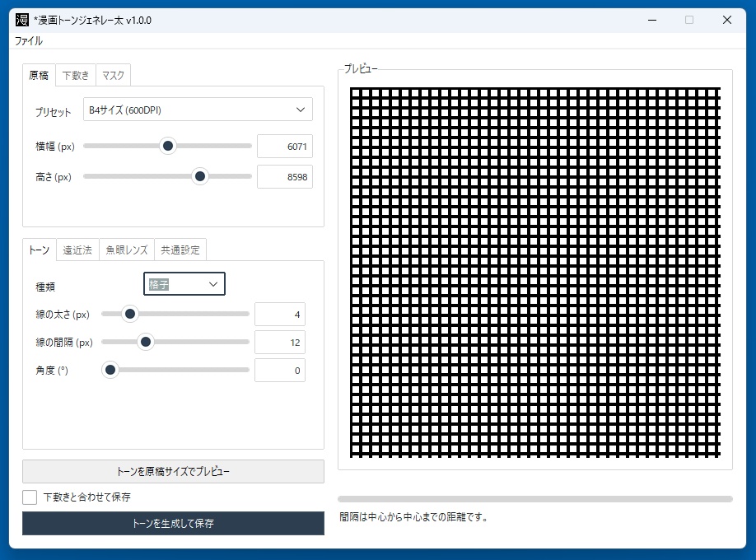Switch to the マスク tab
Image resolution: width=756 pixels, height=560 pixels.
click(x=114, y=75)
